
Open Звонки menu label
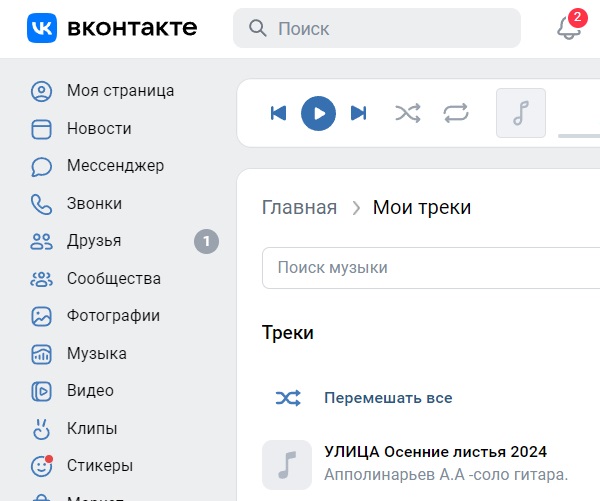(x=95, y=204)
